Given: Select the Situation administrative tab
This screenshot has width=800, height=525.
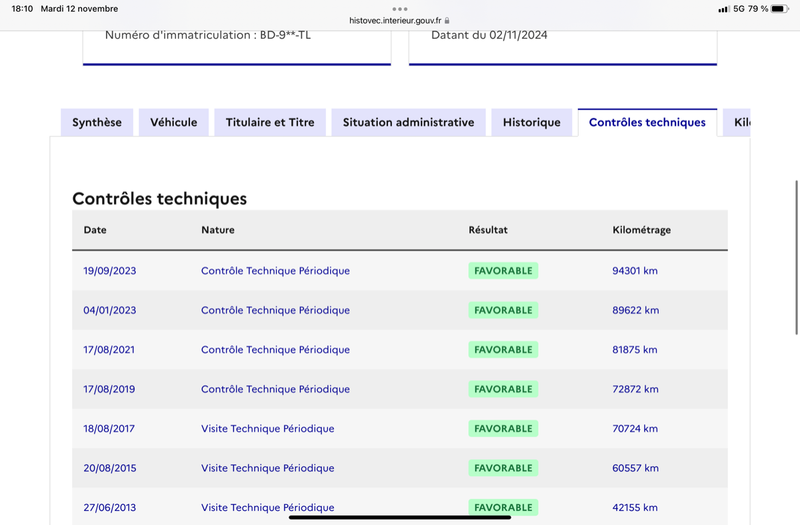Looking at the screenshot, I should pyautogui.click(x=408, y=122).
